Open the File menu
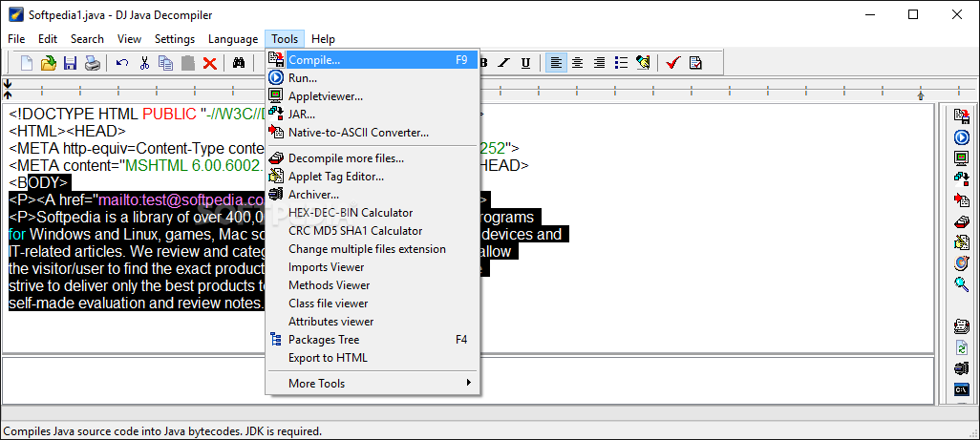The image size is (980, 440). 16,39
